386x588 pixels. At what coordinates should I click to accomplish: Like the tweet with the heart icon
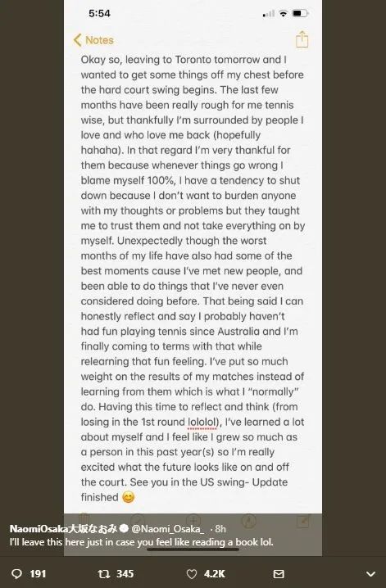pyautogui.click(x=192, y=574)
